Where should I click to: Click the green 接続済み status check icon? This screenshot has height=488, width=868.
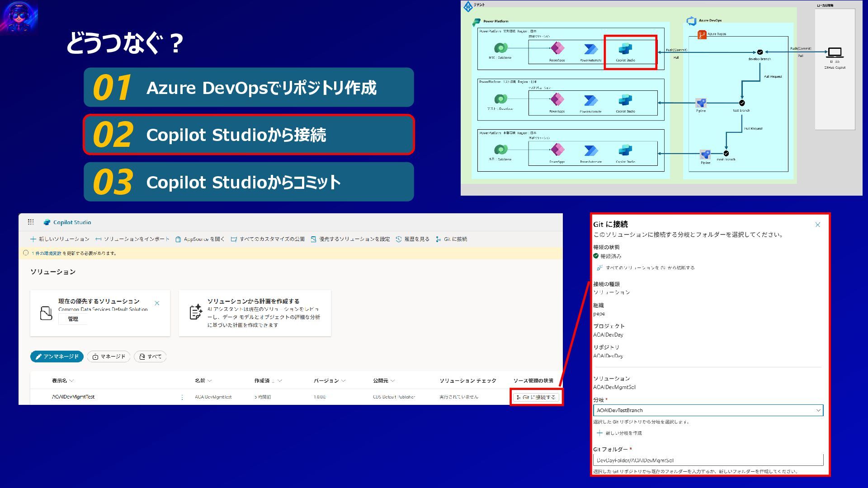pos(596,256)
